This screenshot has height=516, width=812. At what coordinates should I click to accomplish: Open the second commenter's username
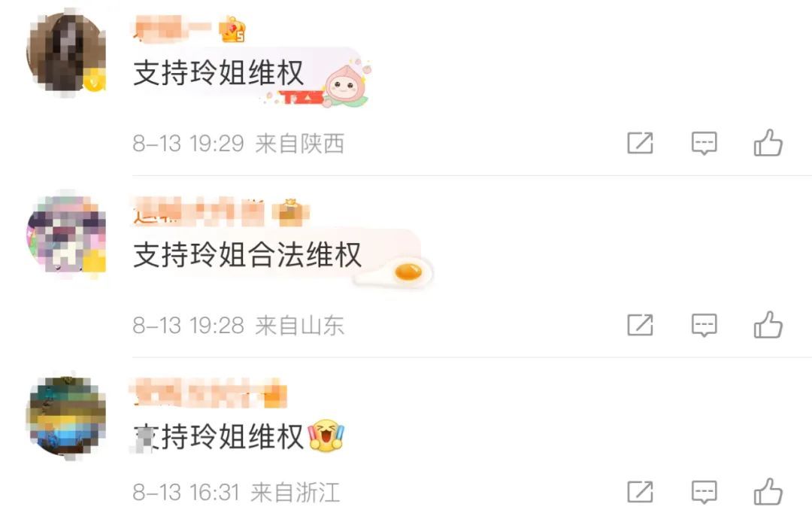coord(198,211)
